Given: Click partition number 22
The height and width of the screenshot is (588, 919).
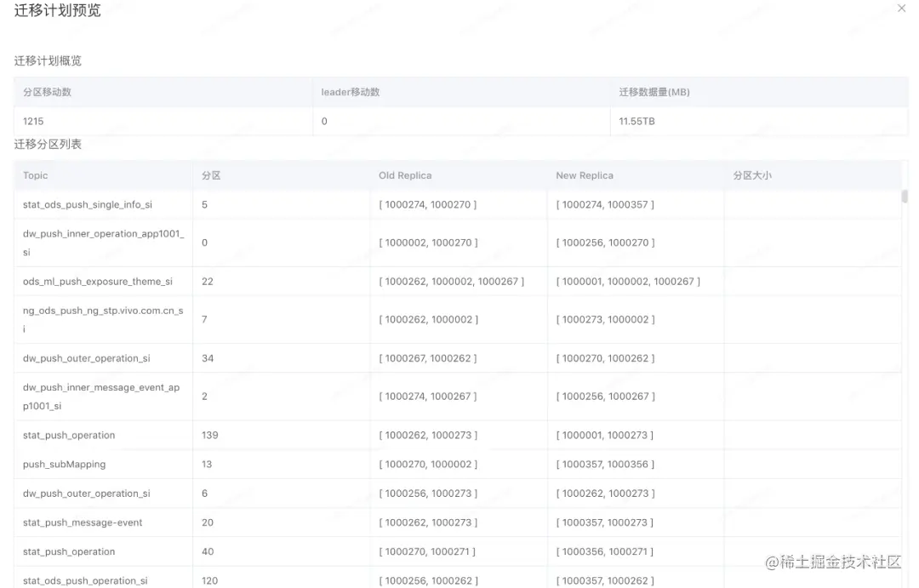Looking at the screenshot, I should tap(208, 282).
